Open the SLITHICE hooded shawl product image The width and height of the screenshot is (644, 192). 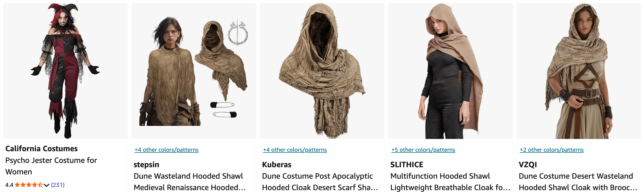(450, 71)
